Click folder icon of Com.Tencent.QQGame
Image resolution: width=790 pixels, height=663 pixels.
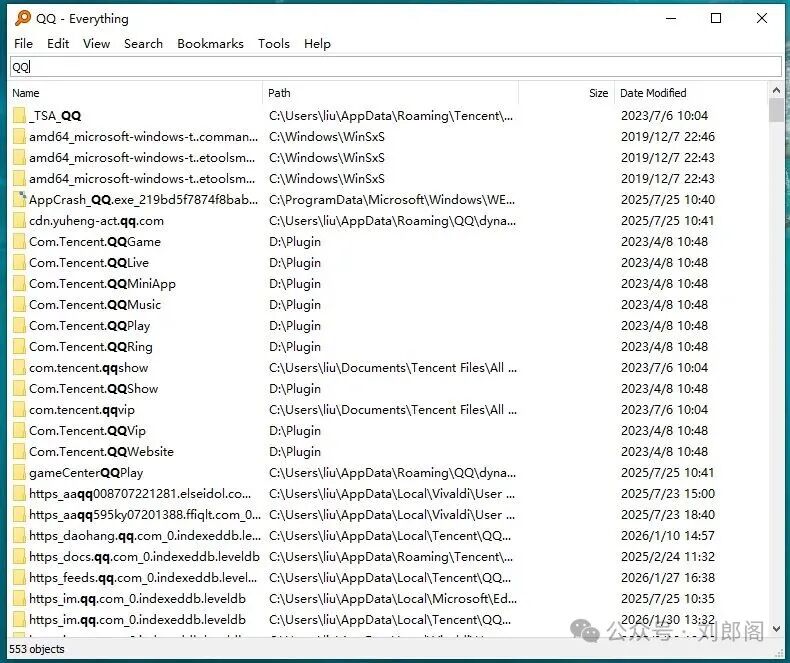coord(19,242)
